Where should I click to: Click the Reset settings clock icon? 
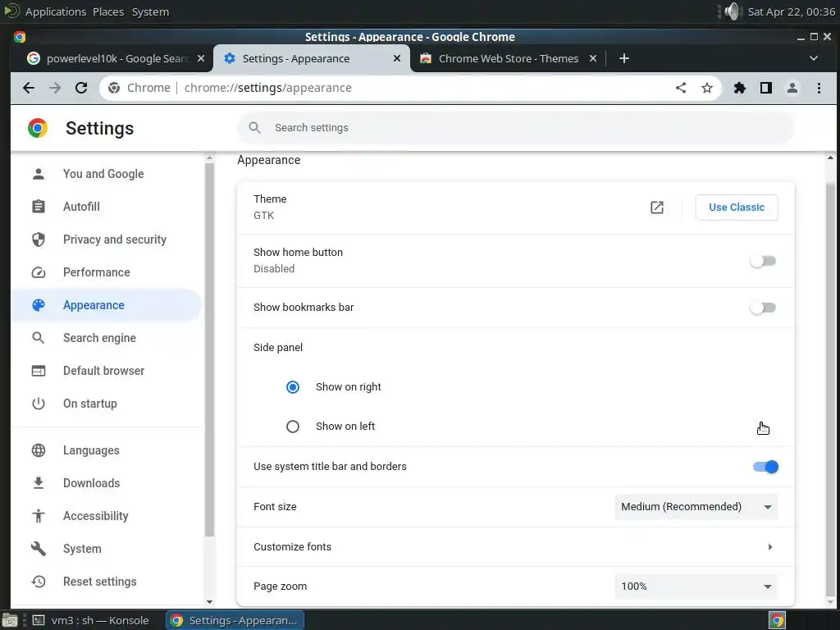coord(39,582)
